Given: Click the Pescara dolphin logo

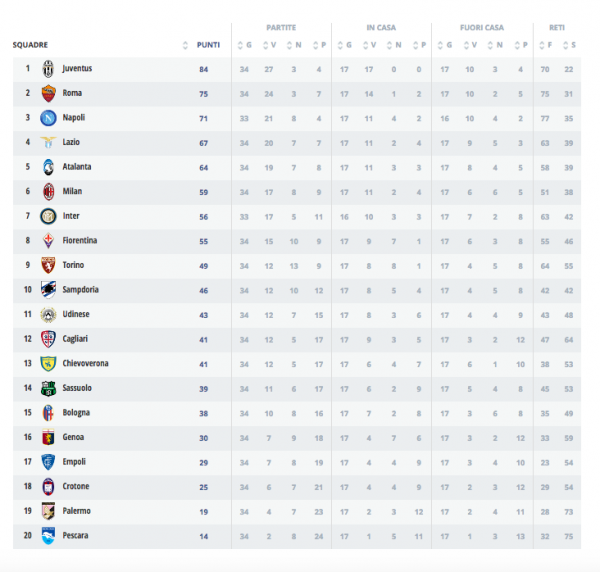Looking at the screenshot, I should [48, 536].
